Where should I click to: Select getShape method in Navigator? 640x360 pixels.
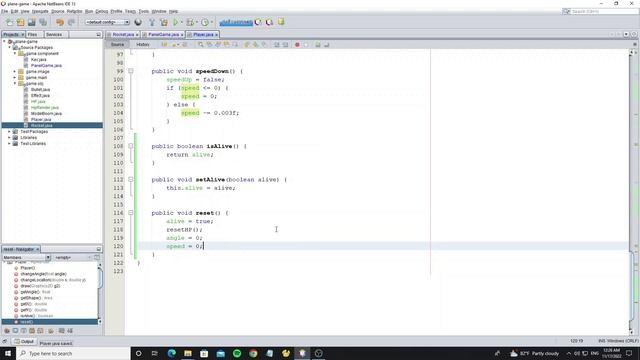tap(35, 298)
